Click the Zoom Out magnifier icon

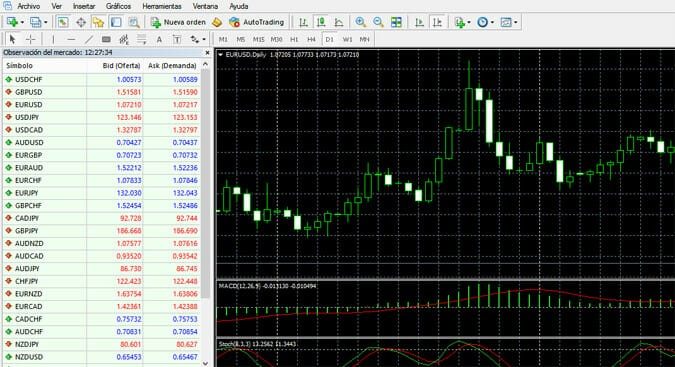coord(378,22)
